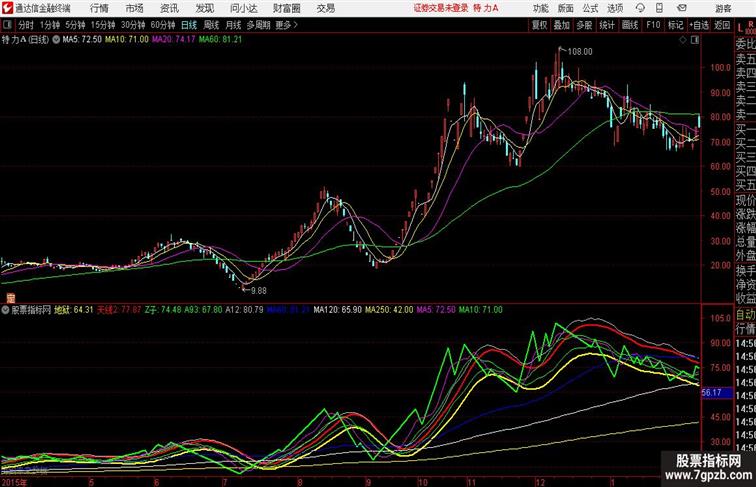
Task: Click the 统计 statistics button
Action: pos(607,25)
